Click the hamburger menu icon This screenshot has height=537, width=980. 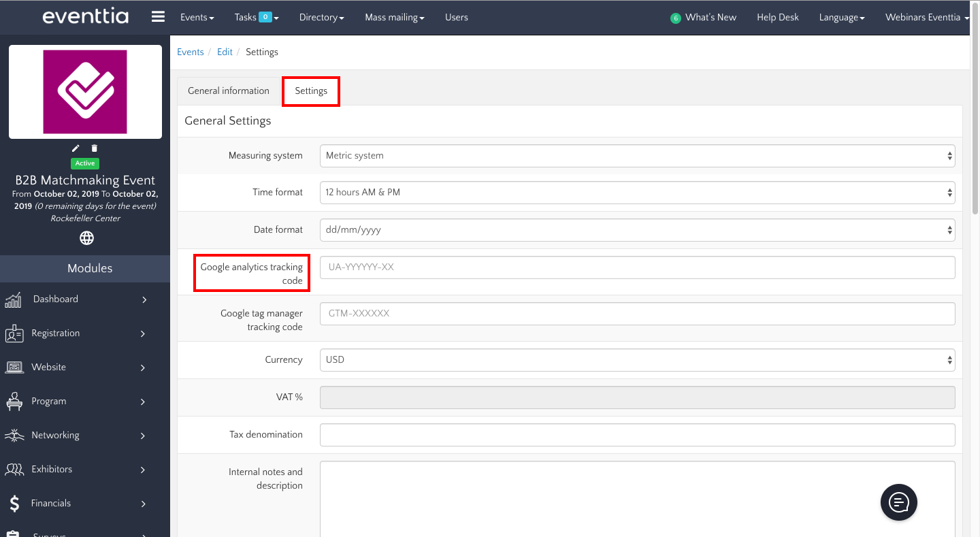[158, 17]
